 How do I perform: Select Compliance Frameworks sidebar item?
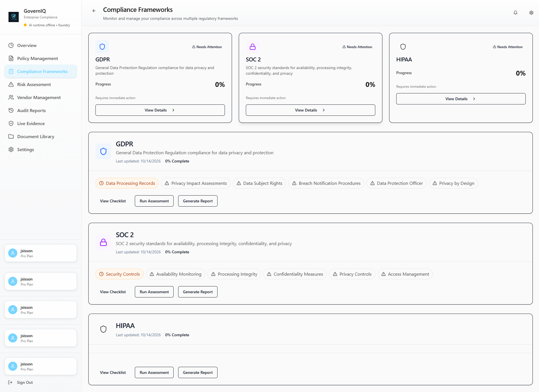pyautogui.click(x=41, y=71)
